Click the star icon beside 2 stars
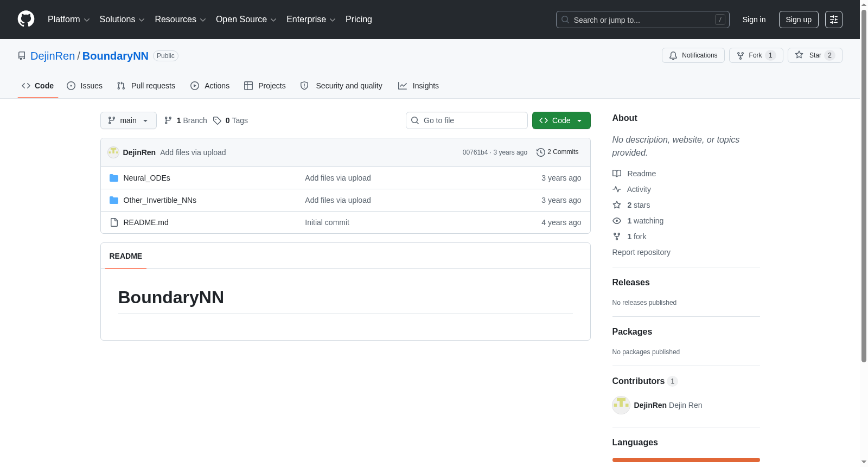Image resolution: width=868 pixels, height=467 pixels. pyautogui.click(x=617, y=205)
